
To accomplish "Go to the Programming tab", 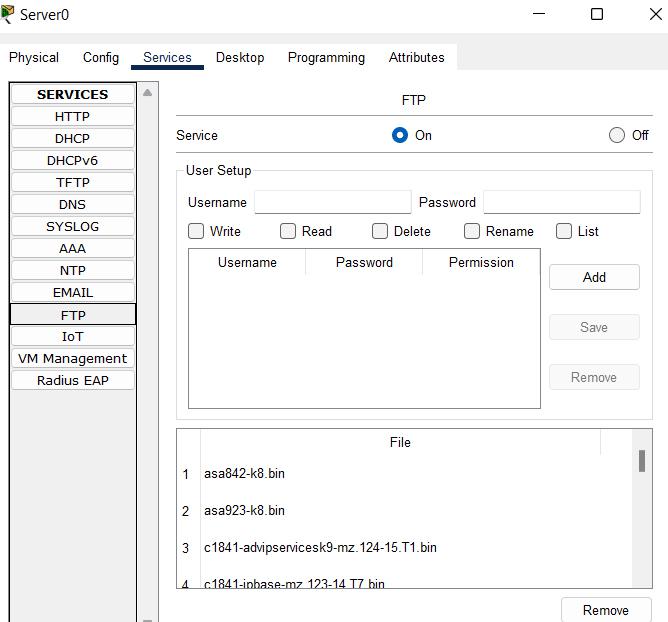I will pos(326,57).
